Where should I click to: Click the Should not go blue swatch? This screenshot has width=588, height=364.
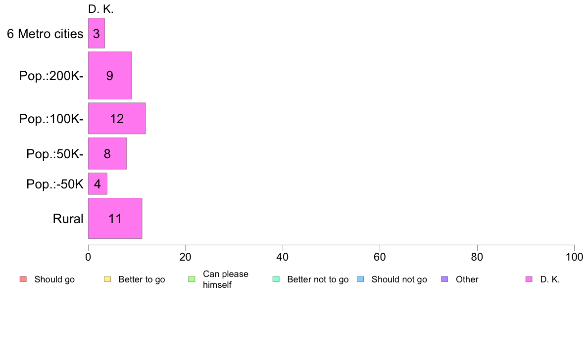click(x=360, y=279)
